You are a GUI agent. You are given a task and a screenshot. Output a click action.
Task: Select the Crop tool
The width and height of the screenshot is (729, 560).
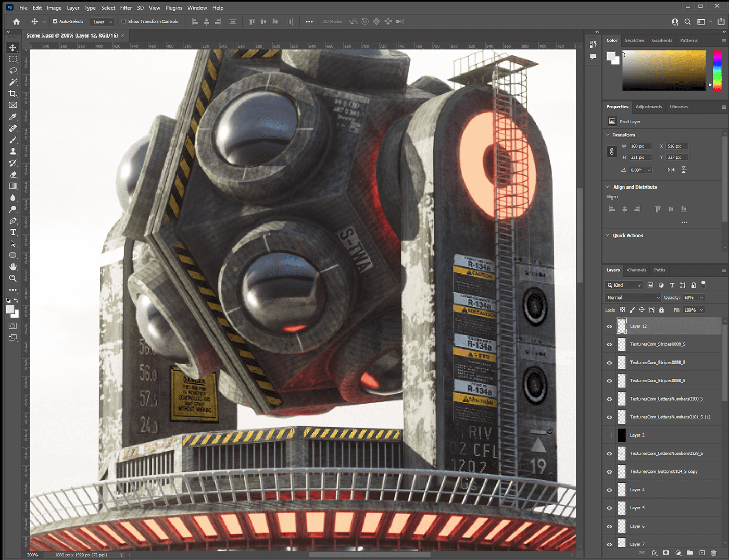(13, 94)
